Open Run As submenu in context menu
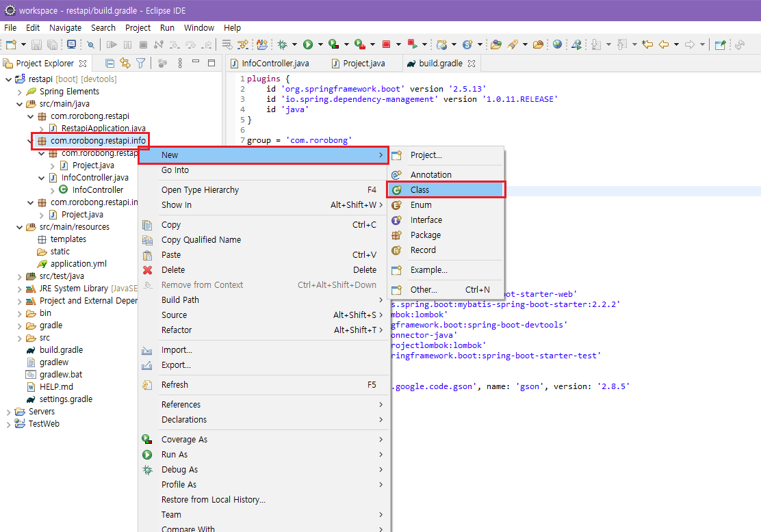This screenshot has height=532, width=761. (264, 455)
